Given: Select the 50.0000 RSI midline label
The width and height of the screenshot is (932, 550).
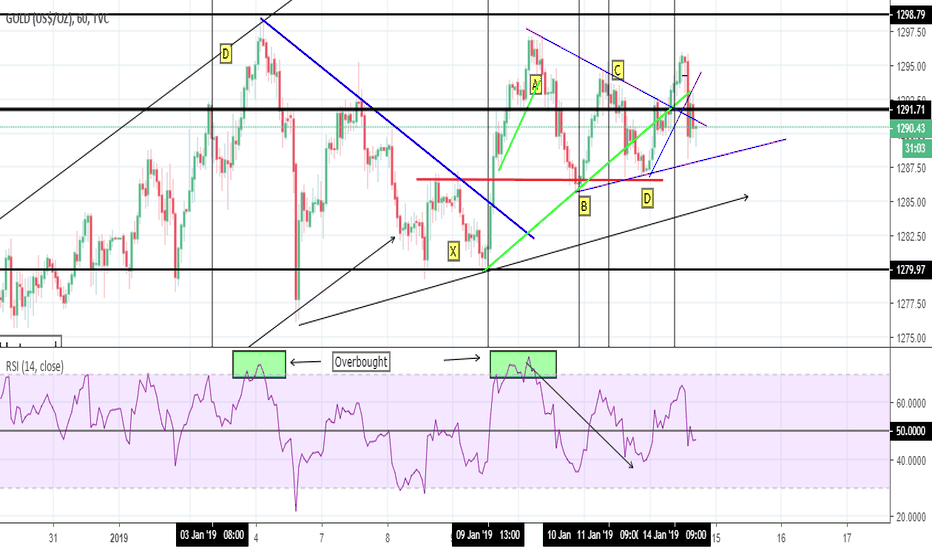Looking at the screenshot, I should point(910,430).
